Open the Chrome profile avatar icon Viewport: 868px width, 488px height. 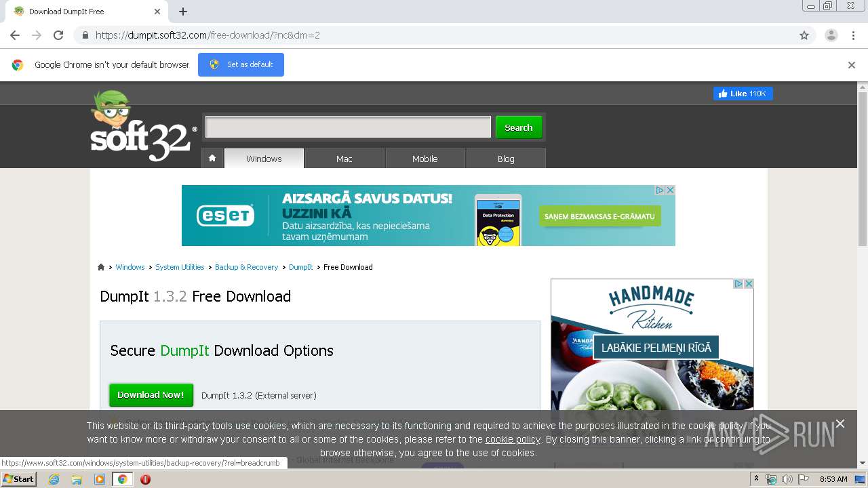(x=831, y=35)
